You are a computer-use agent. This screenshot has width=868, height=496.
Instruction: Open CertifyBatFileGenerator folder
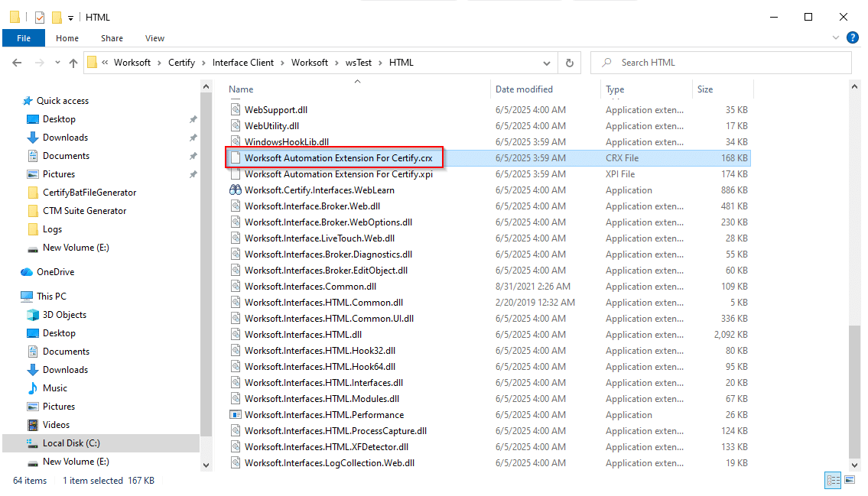pos(89,192)
